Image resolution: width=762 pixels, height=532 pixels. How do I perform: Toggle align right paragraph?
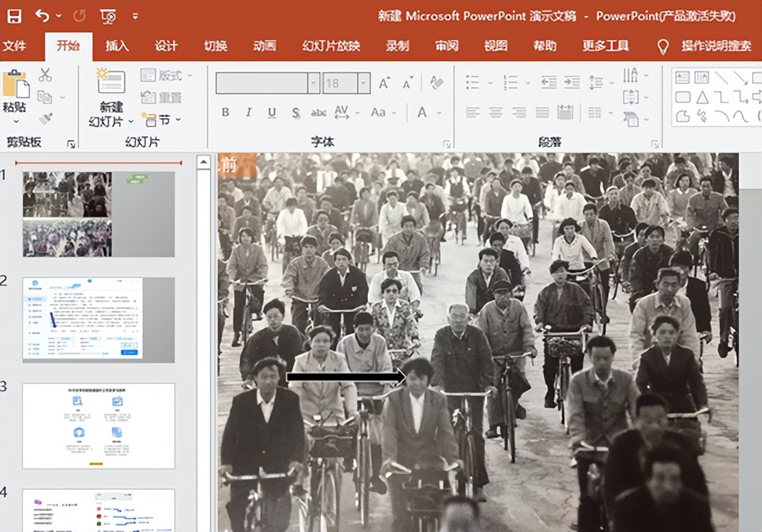point(519,113)
